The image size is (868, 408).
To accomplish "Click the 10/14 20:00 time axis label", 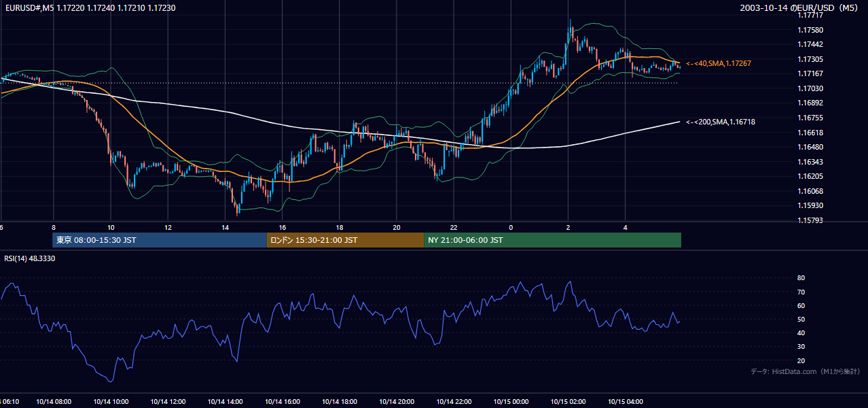I will 397,402.
